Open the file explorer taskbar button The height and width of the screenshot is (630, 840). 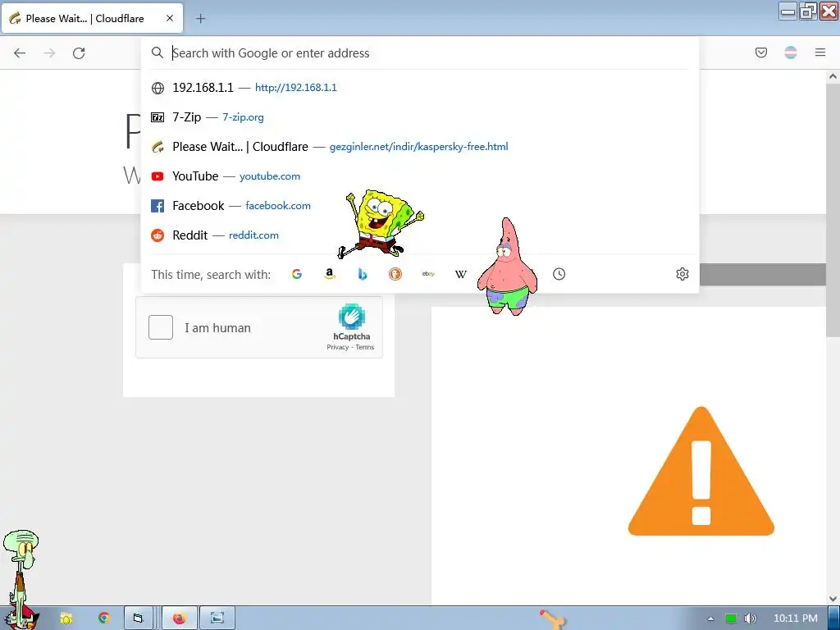pos(138,619)
